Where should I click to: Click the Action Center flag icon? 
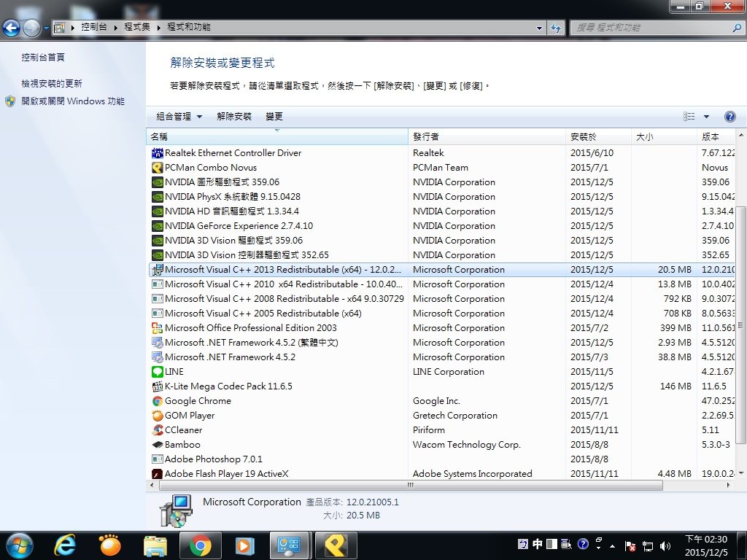[630, 545]
